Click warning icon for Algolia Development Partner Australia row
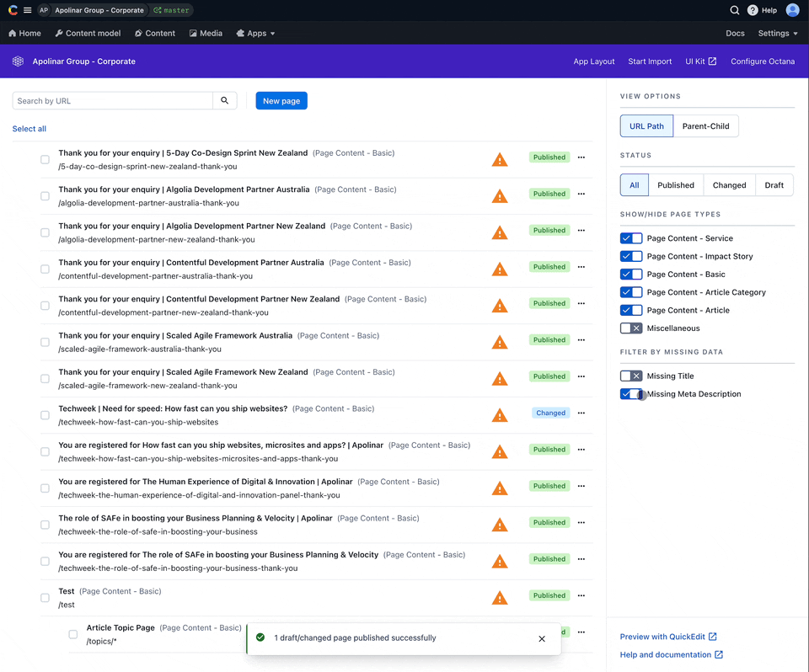 click(500, 196)
